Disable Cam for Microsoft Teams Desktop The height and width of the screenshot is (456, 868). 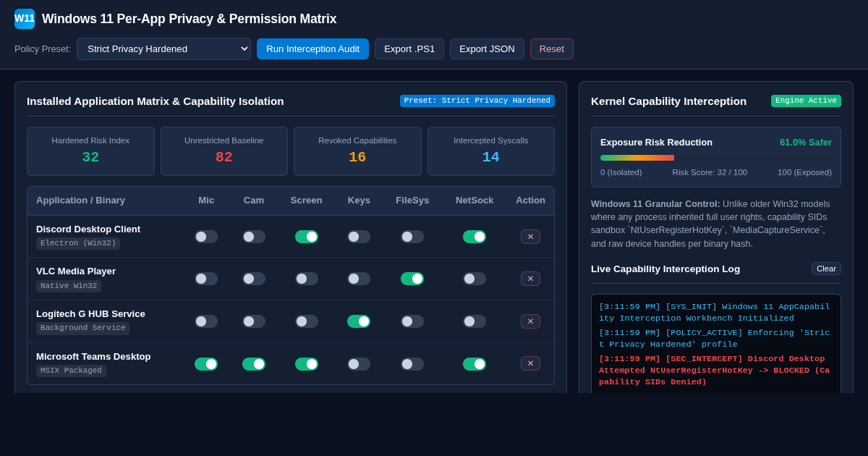254,364
